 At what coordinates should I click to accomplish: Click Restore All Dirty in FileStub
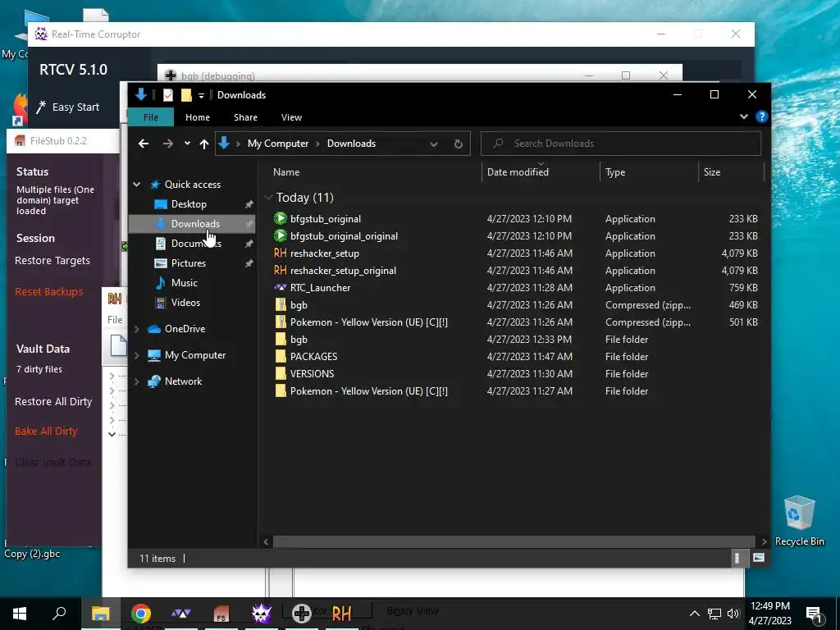53,402
